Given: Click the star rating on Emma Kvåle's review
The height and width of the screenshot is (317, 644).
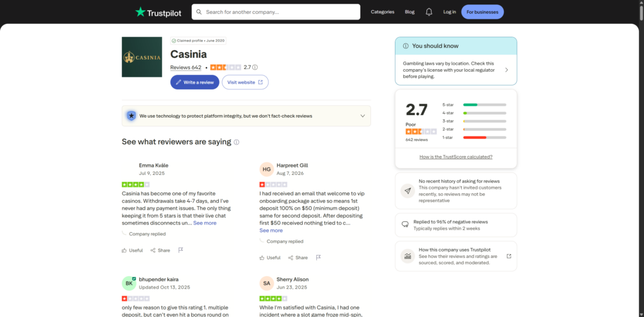Looking at the screenshot, I should click(136, 185).
